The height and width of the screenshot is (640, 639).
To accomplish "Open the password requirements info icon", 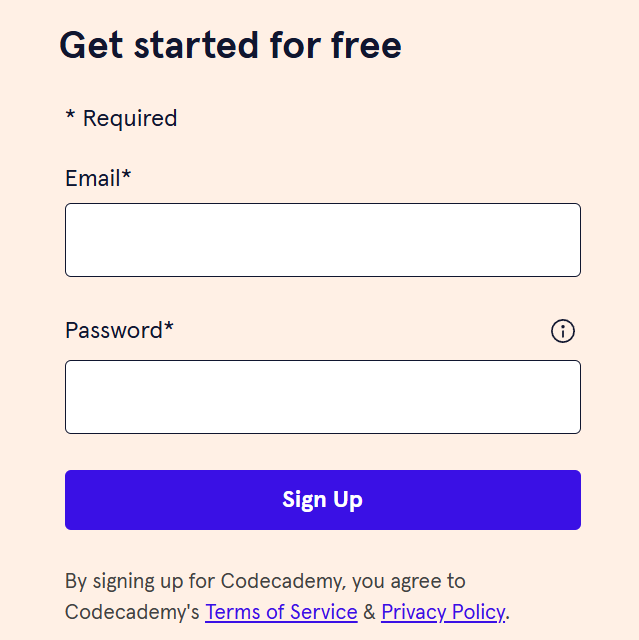I will point(563,331).
